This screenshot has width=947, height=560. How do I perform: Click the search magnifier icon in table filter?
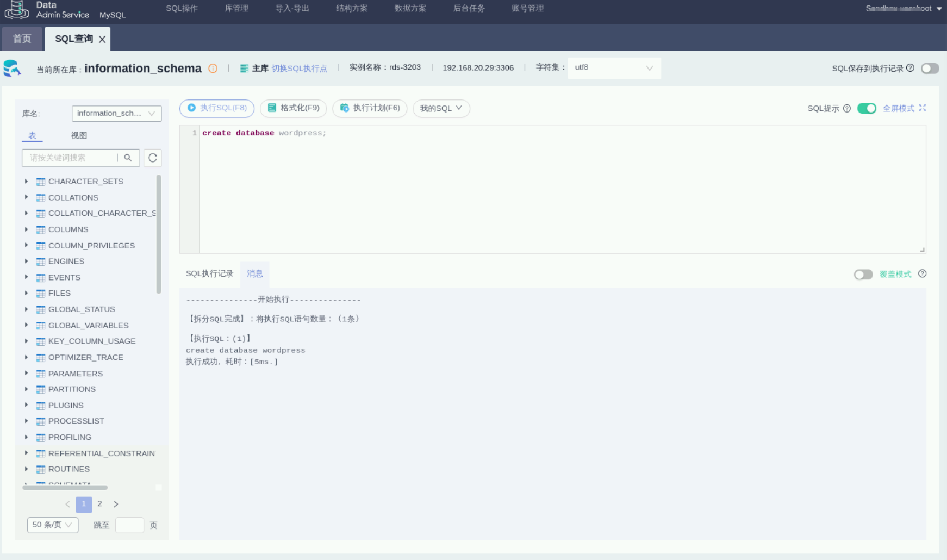128,158
